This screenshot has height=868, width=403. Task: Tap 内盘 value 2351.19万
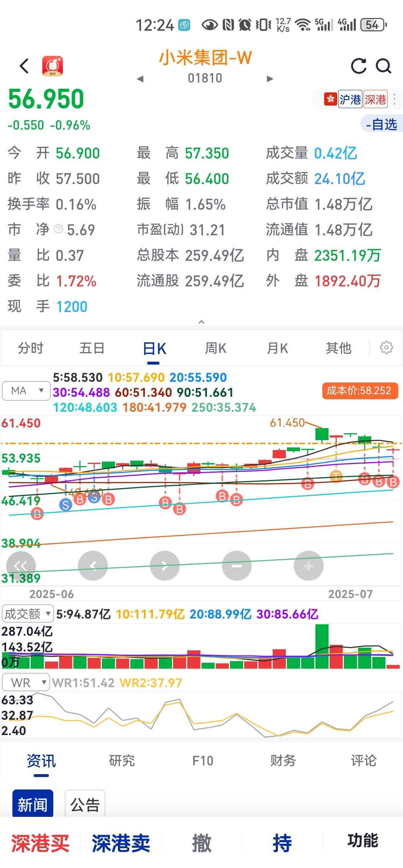coord(347,255)
